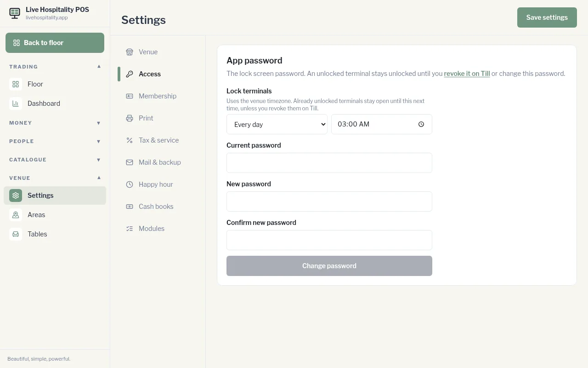Screen dimensions: 588x368
Task: Click the 03:00 AM lock time field
Action: [382, 124]
